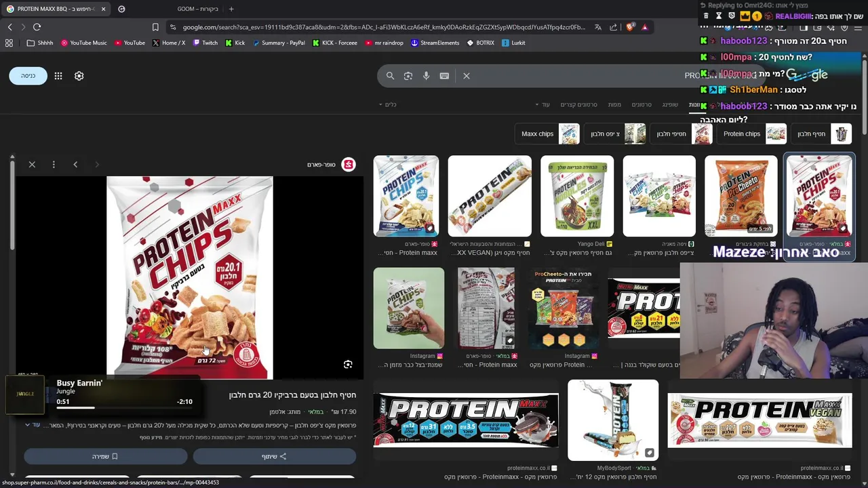Open the three chip bags thumbnail
Viewport: 868px width, 488px height.
[x=659, y=197]
